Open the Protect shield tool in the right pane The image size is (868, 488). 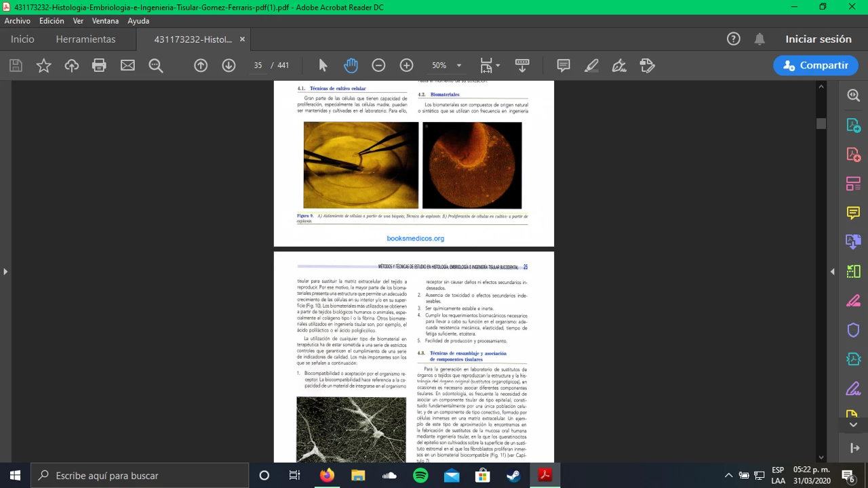[x=853, y=330]
